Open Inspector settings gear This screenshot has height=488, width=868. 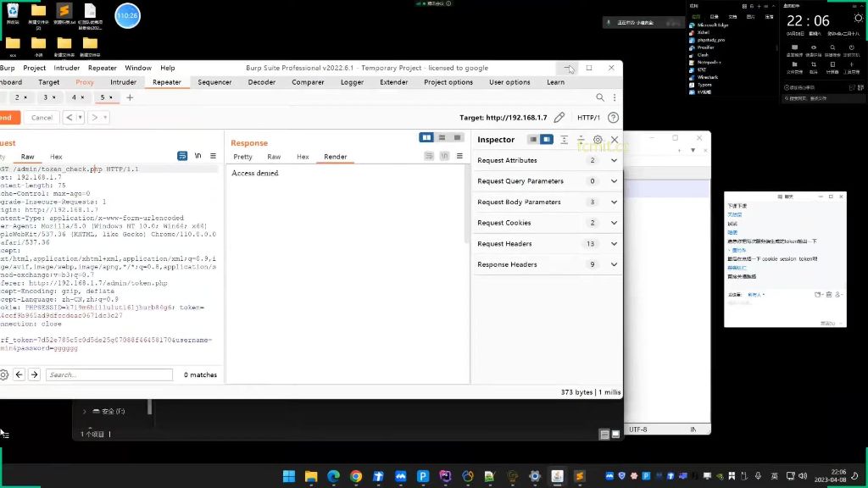[598, 140]
